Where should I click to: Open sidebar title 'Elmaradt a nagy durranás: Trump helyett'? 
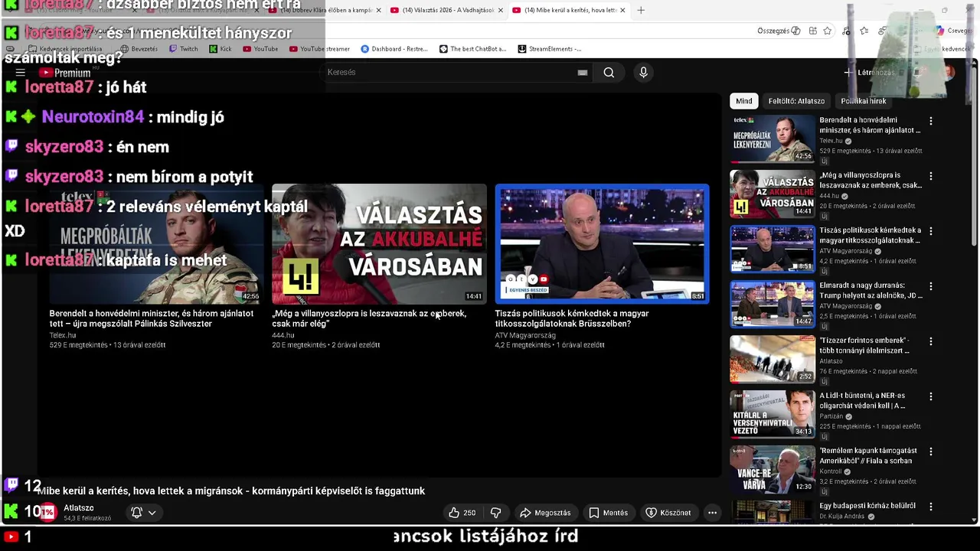(871, 290)
